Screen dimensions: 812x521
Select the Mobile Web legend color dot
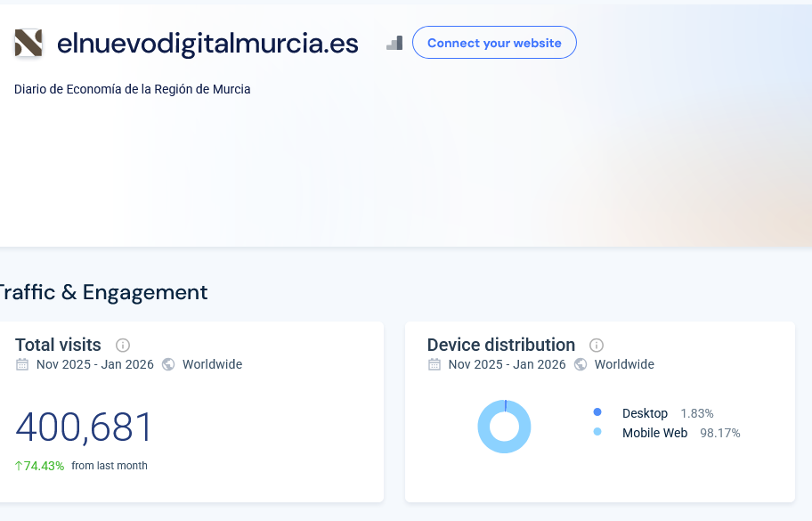pos(597,432)
